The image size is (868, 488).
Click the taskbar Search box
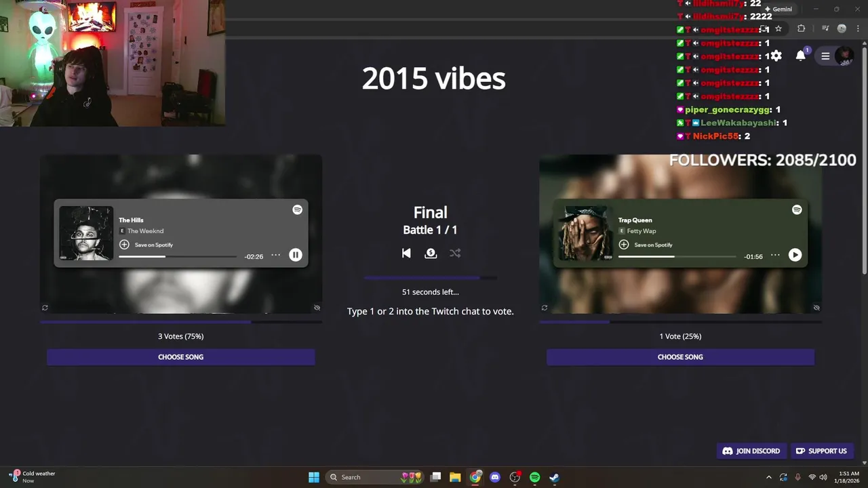click(x=376, y=477)
